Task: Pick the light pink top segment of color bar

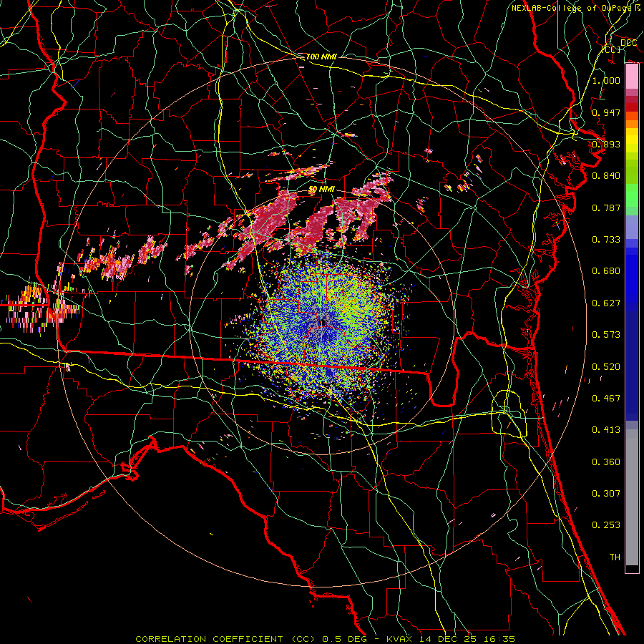Action: tap(632, 76)
